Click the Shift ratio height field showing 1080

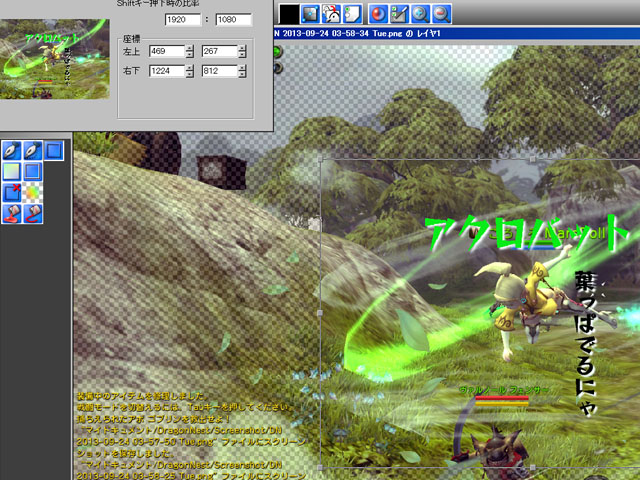[x=233, y=19]
